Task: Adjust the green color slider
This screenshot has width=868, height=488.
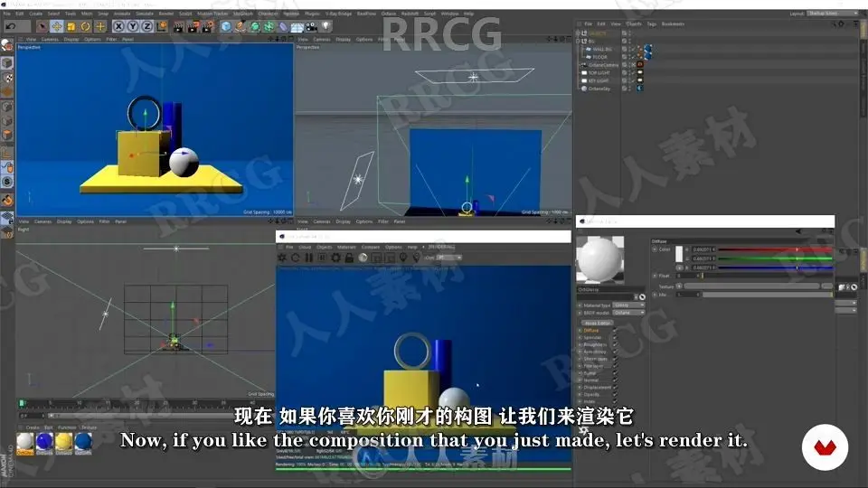Action: pos(775,258)
